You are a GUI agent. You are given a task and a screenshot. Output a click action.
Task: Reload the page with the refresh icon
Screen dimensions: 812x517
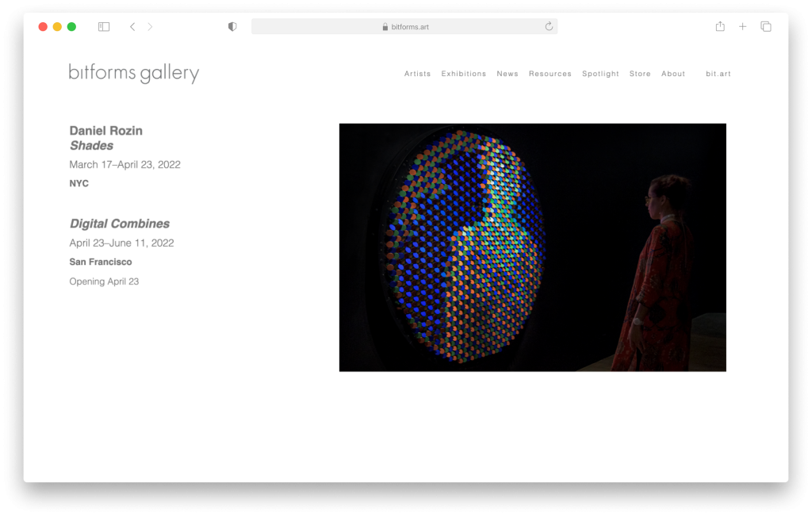tap(548, 27)
